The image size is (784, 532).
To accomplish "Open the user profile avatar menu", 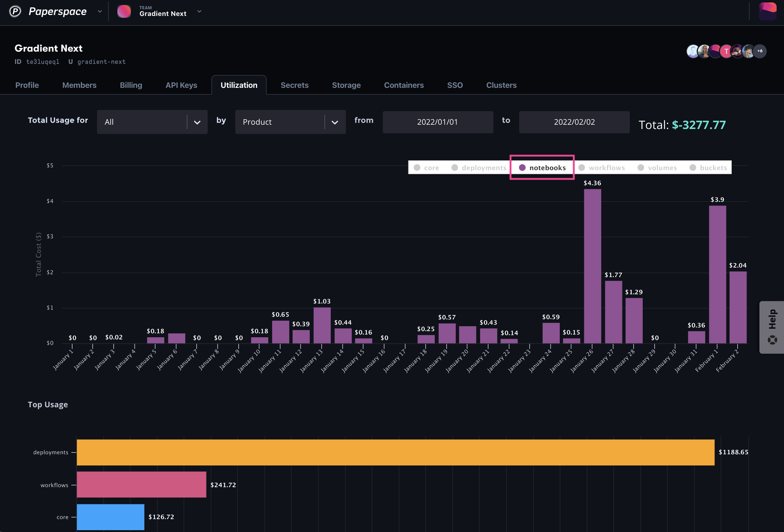I will pos(767,11).
